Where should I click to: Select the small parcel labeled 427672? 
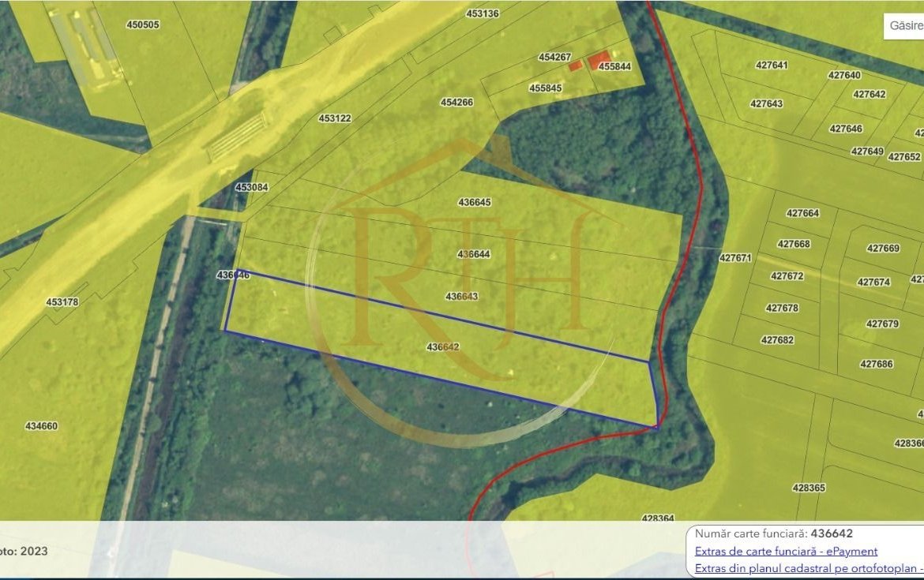(x=787, y=276)
